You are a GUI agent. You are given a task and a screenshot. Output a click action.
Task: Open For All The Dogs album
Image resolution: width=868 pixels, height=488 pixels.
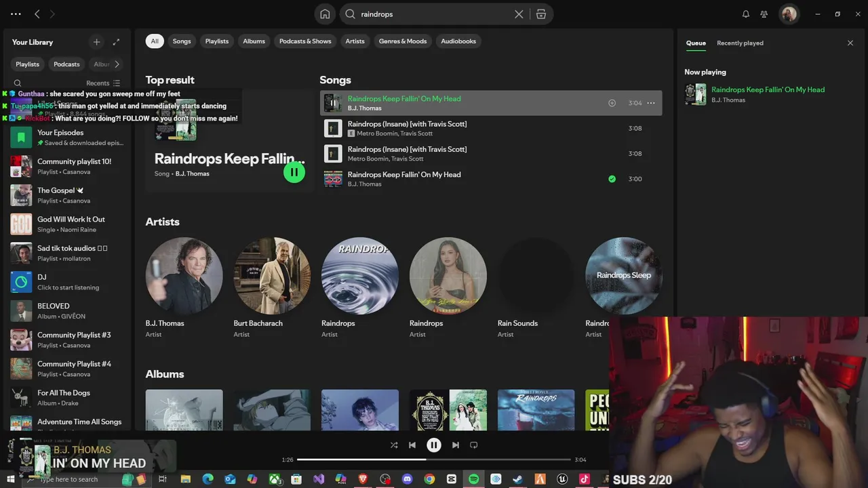(68, 398)
